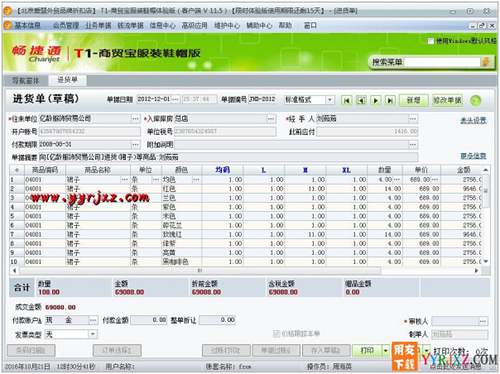
Task: Click the orange application icon in the title bar
Action: pyautogui.click(x=8, y=11)
